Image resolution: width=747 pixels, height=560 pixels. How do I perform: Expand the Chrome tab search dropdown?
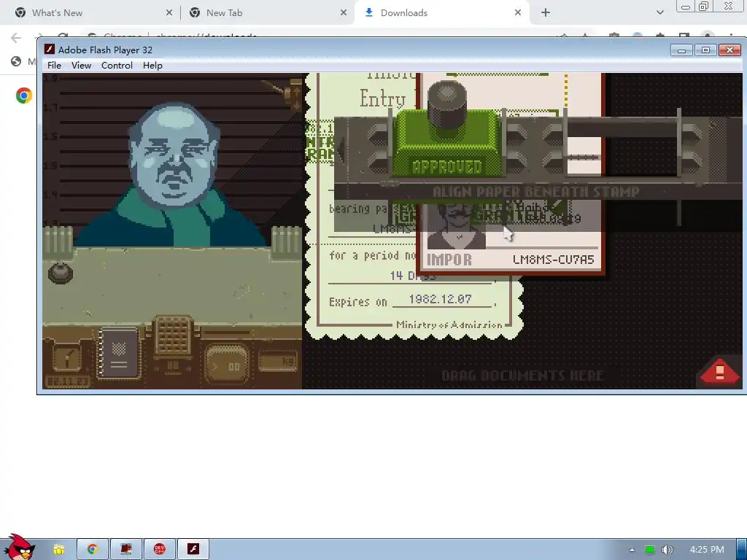[659, 12]
